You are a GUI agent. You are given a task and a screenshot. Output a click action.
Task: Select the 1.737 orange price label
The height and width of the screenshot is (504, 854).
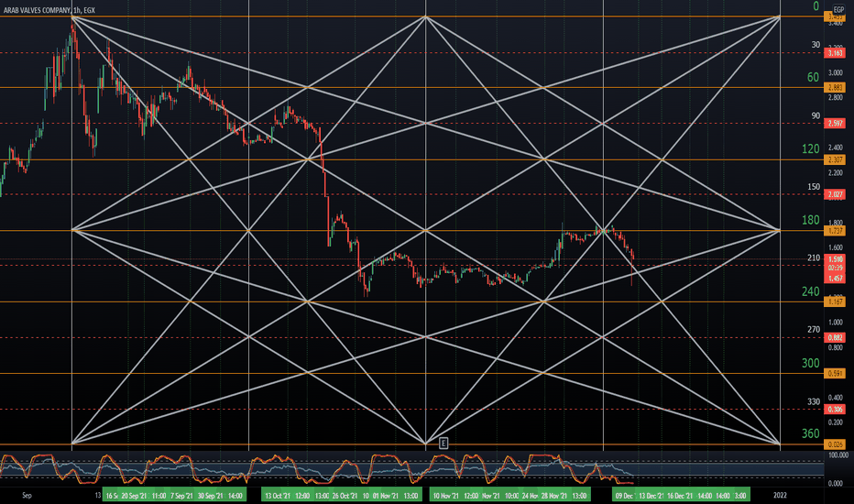click(x=835, y=231)
